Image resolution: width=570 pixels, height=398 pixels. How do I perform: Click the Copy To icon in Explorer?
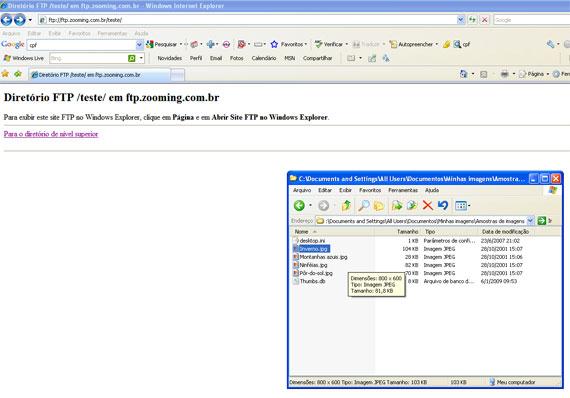[x=412, y=205]
